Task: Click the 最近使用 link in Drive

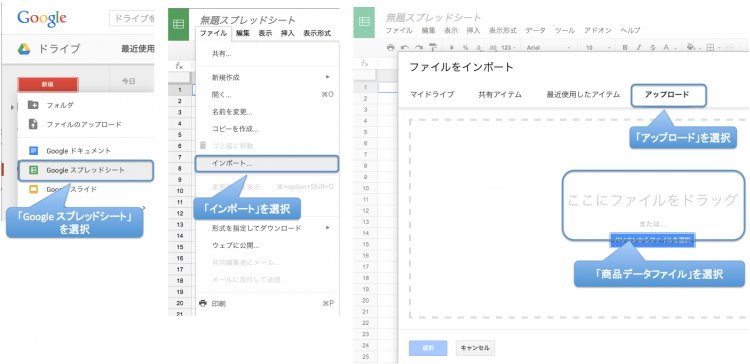Action: coord(137,49)
